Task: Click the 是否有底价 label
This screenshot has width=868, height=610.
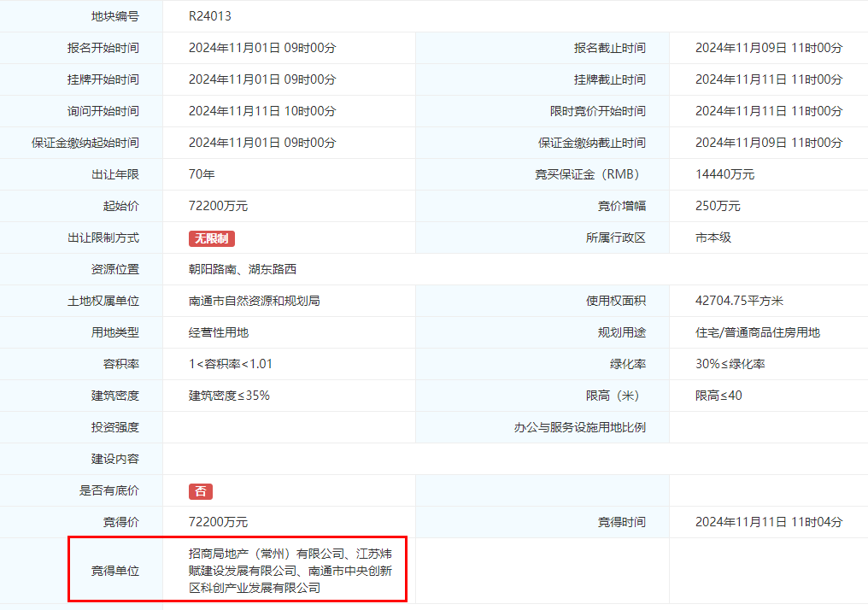Action: (x=109, y=490)
